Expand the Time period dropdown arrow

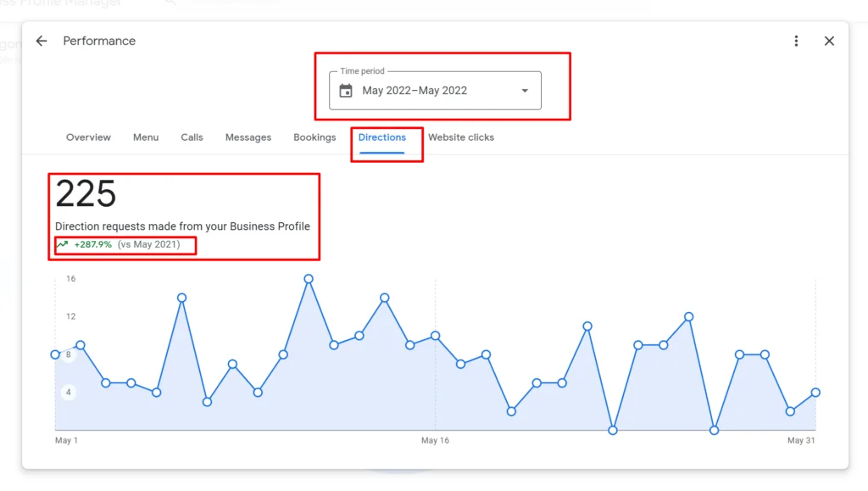click(525, 91)
